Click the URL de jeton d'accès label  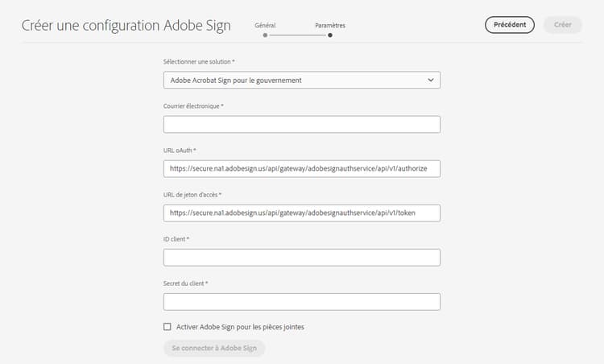(192, 195)
